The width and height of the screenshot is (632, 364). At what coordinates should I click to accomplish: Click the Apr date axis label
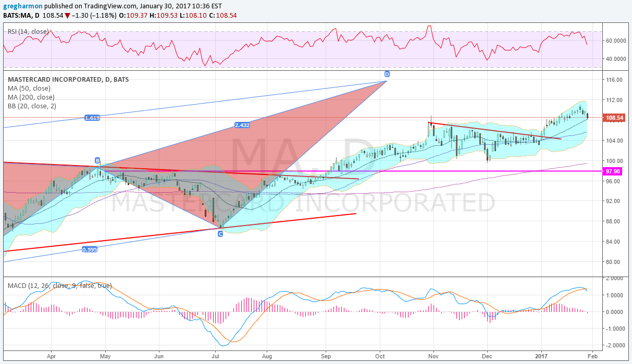pos(51,357)
